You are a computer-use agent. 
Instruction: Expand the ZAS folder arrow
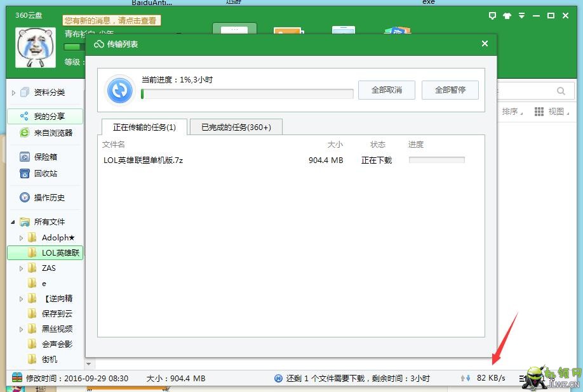(x=21, y=268)
